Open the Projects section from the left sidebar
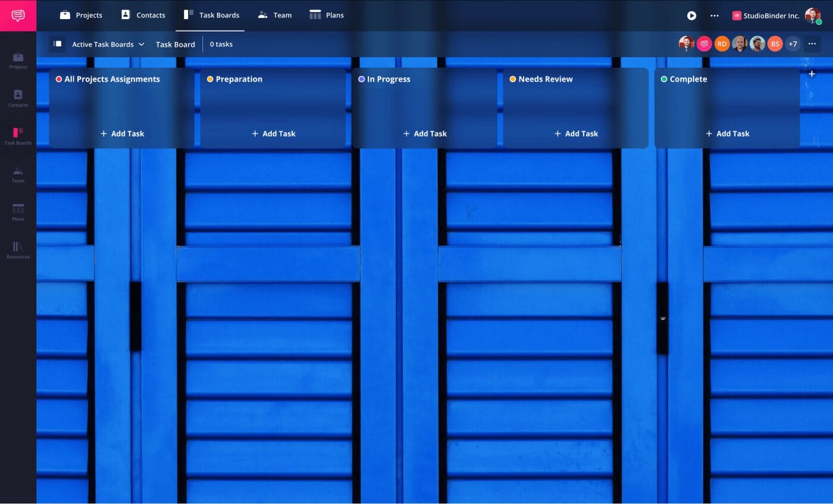This screenshot has height=504, width=833. pyautogui.click(x=18, y=61)
